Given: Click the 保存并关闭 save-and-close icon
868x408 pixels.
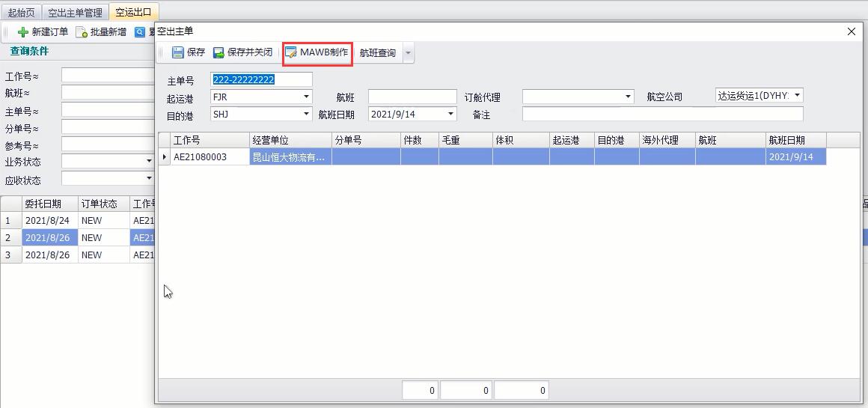Looking at the screenshot, I should (218, 52).
